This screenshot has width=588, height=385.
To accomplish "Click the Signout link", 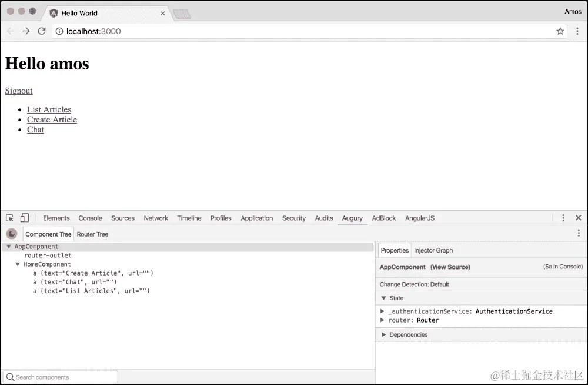I will 19,91.
